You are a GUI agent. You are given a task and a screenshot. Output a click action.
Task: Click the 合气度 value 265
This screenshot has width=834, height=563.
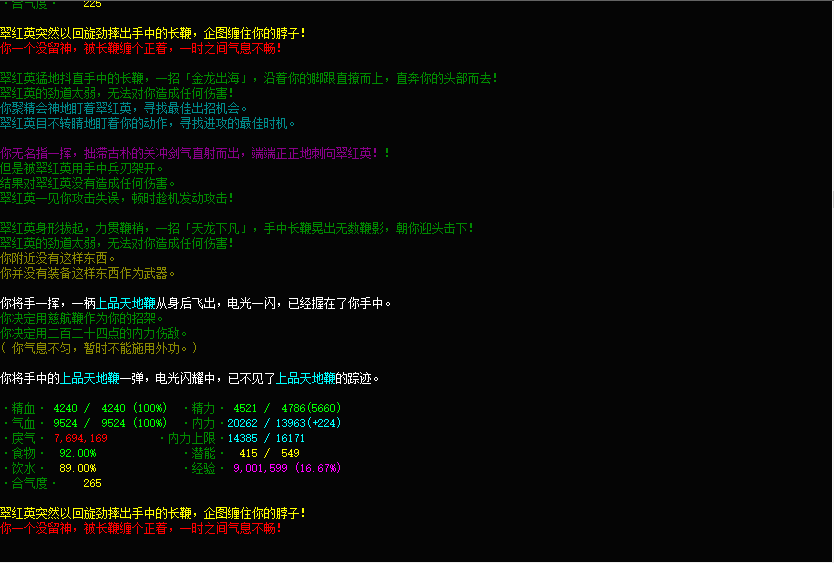pyautogui.click(x=92, y=483)
